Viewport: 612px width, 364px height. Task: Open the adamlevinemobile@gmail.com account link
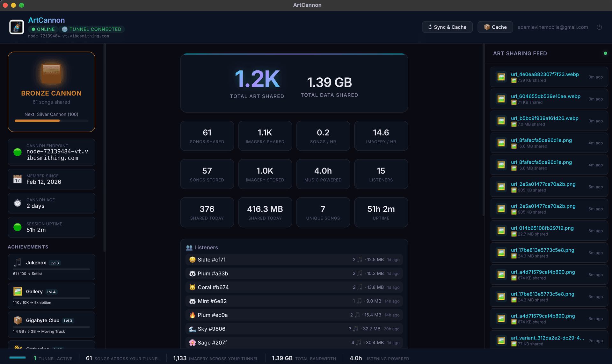pos(553,27)
